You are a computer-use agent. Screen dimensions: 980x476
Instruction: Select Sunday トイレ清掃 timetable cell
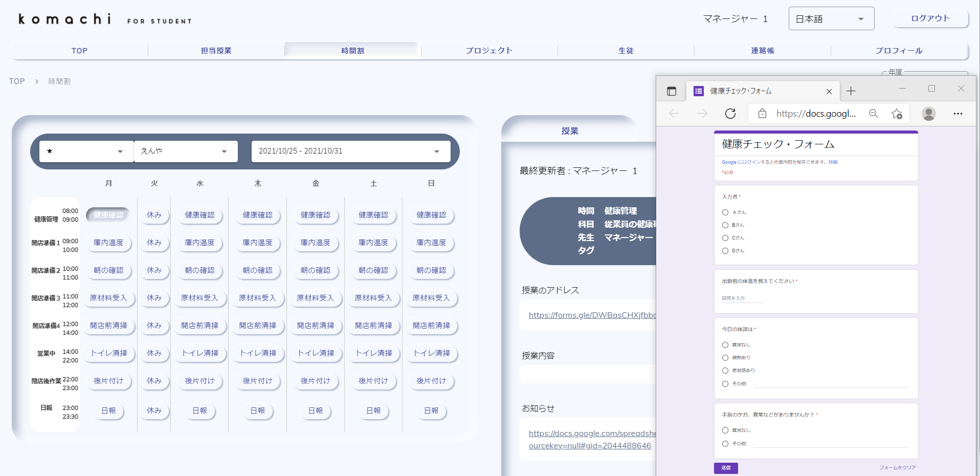(x=432, y=353)
